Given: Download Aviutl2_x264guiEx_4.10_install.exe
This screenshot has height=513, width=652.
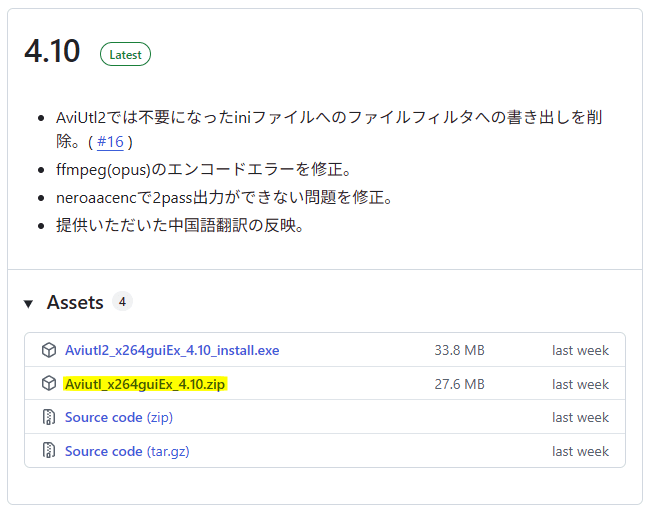Looking at the screenshot, I should [x=172, y=350].
